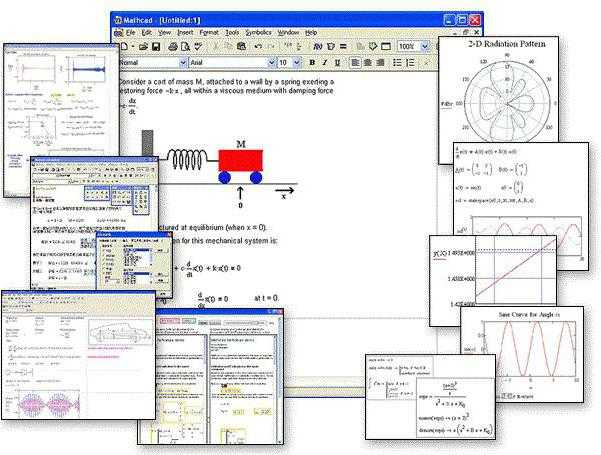Click text line starting 'Consider a cart of mass M'
601x455 pixels.
coord(227,82)
